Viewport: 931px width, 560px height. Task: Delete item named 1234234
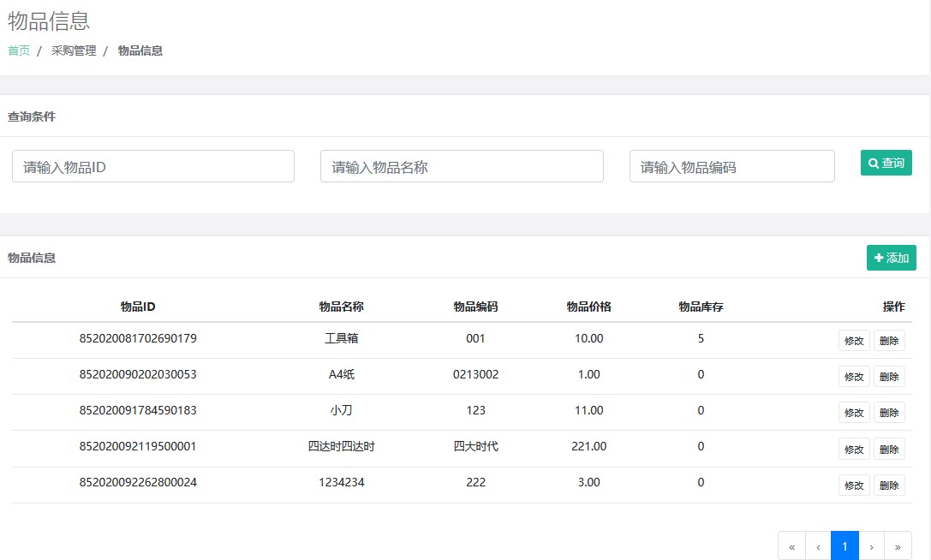tap(889, 486)
